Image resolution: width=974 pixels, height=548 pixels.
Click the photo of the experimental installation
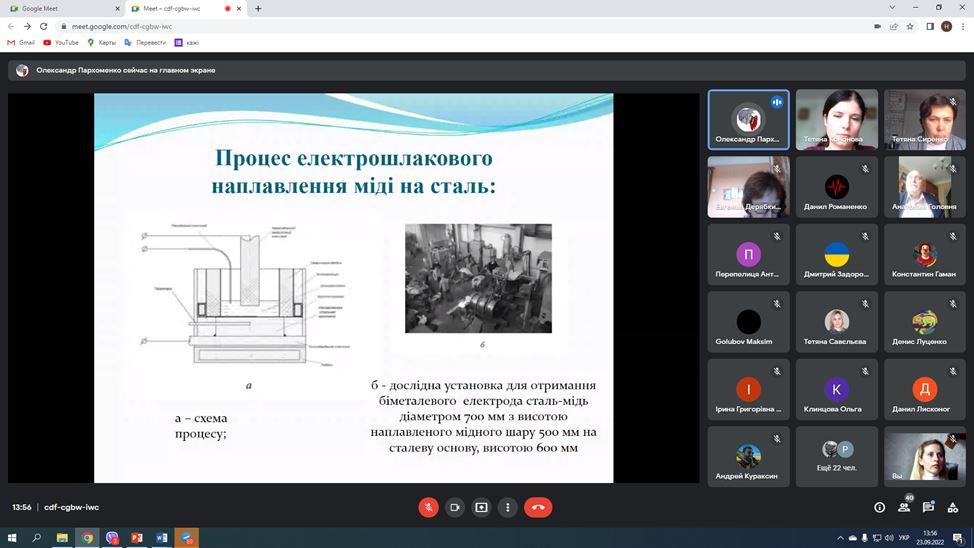(x=478, y=278)
